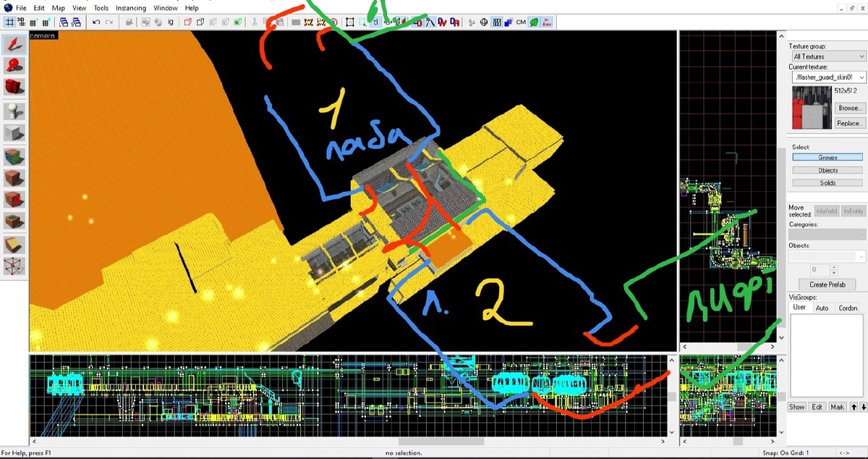Image resolution: width=868 pixels, height=459 pixels.
Task: Select the Block creation tool
Action: (14, 133)
